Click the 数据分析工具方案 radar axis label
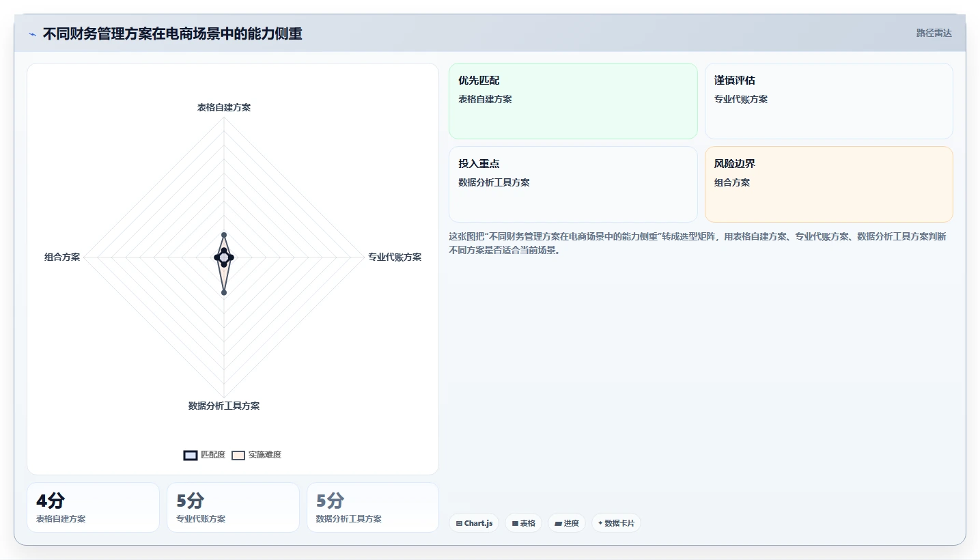980x560 pixels. point(224,406)
